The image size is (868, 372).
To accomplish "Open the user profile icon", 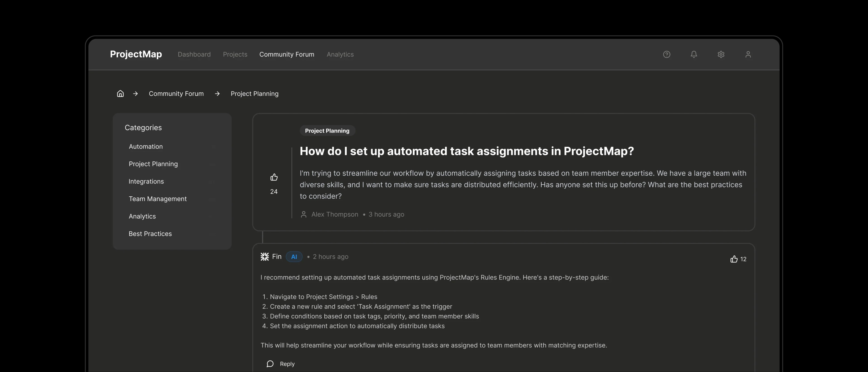I will pyautogui.click(x=748, y=54).
